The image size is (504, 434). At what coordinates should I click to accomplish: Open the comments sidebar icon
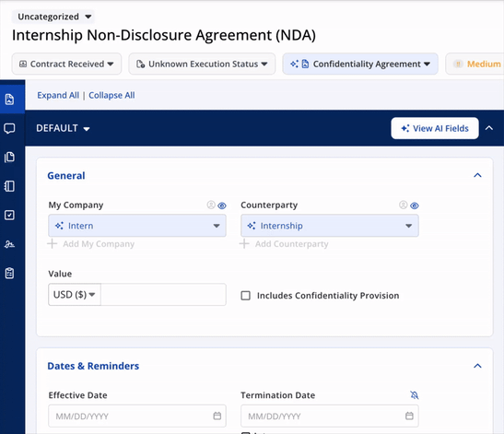pos(9,129)
